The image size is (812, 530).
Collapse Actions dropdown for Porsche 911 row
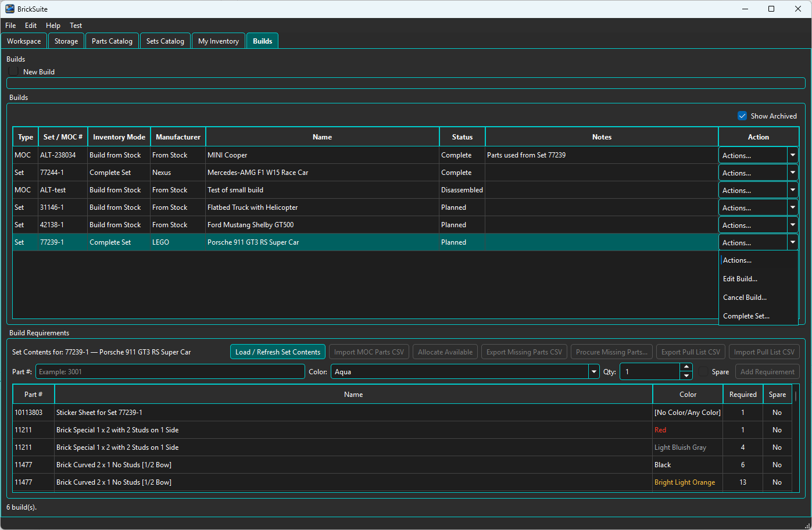pos(792,242)
